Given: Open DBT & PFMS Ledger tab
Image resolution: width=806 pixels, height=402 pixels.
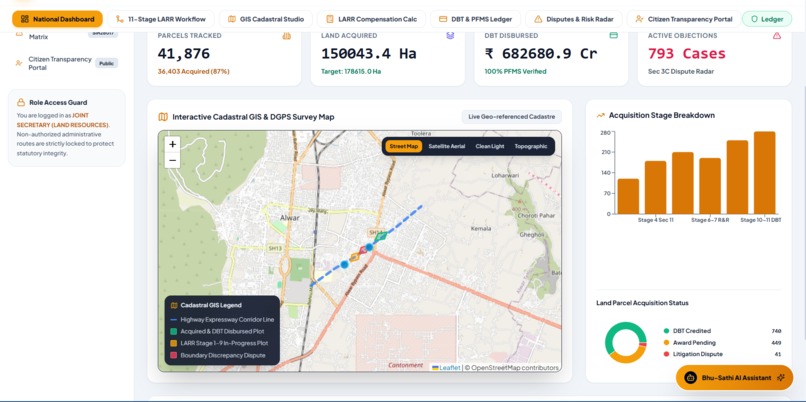Looking at the screenshot, I should 475,19.
